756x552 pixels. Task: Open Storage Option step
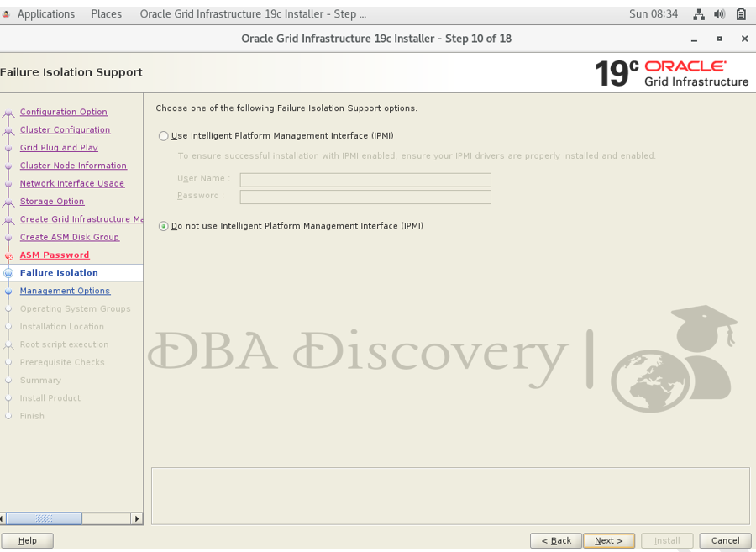pos(52,201)
